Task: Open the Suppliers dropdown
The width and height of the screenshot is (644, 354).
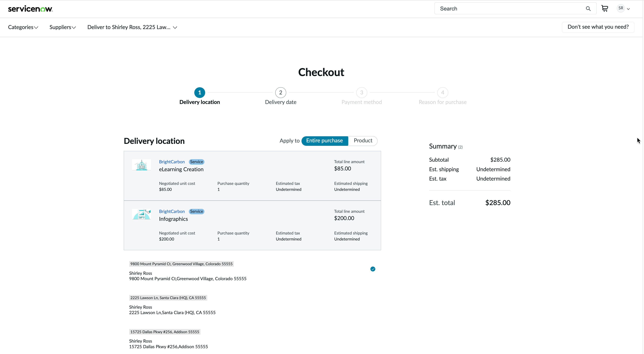Action: point(62,27)
